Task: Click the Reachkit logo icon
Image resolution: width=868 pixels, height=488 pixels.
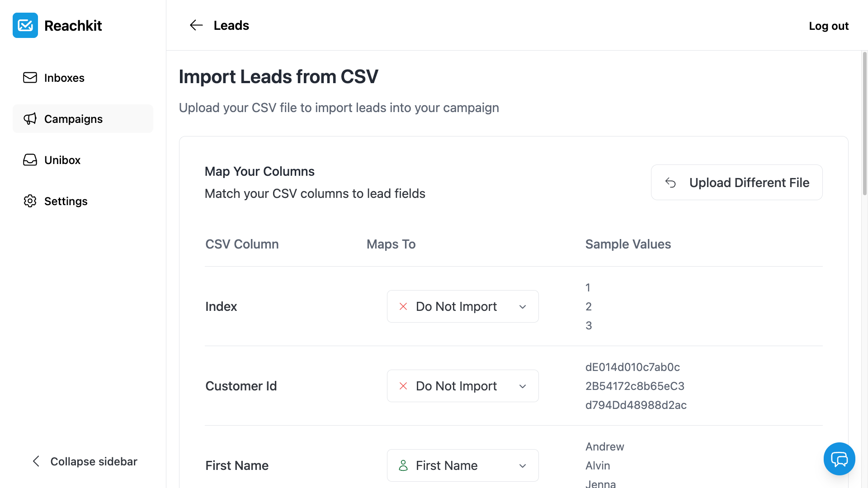Action: 25,25
